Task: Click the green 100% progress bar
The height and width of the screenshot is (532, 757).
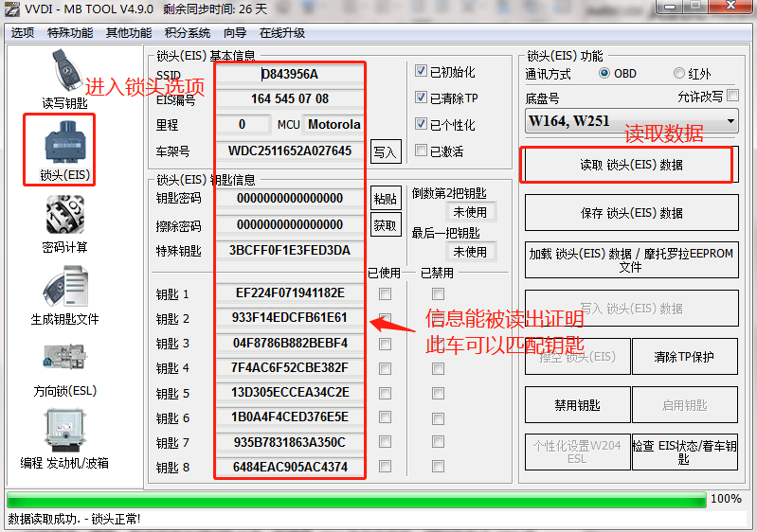Action: [356, 499]
